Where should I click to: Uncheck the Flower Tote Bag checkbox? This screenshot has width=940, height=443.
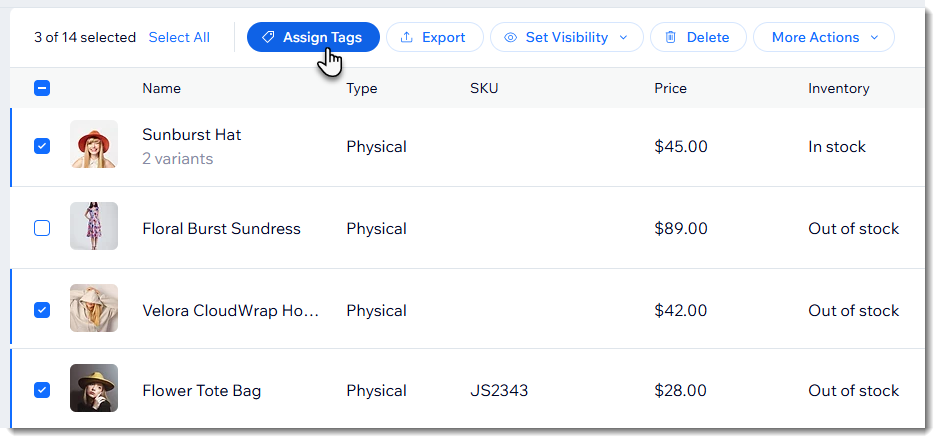pos(42,390)
